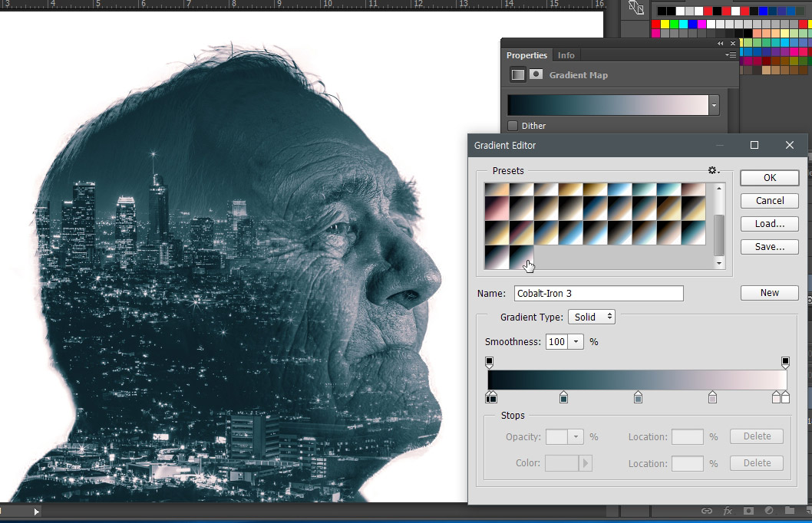This screenshot has height=523, width=812.
Task: Open the disabled Opacity dropdown in Stops
Action: (576, 437)
